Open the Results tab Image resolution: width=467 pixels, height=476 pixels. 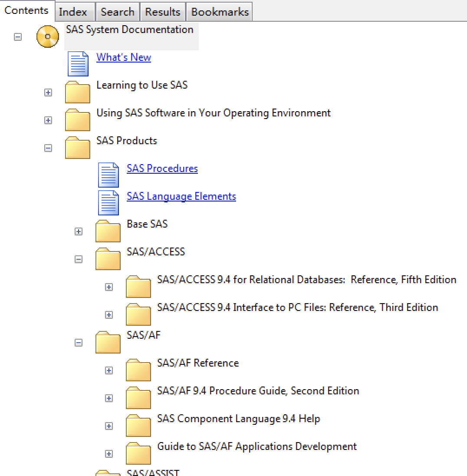163,12
